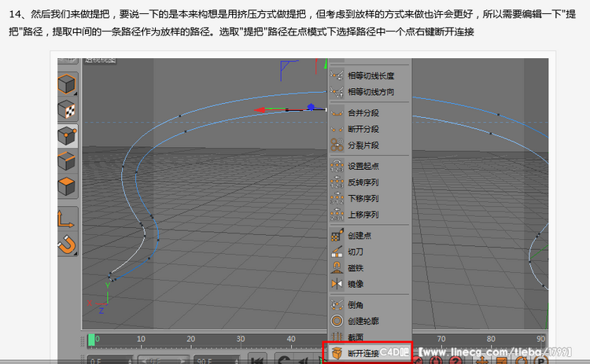The width and height of the screenshot is (590, 364).
Task: Enable the axis mode L-shaped icon
Action: [x=66, y=219]
